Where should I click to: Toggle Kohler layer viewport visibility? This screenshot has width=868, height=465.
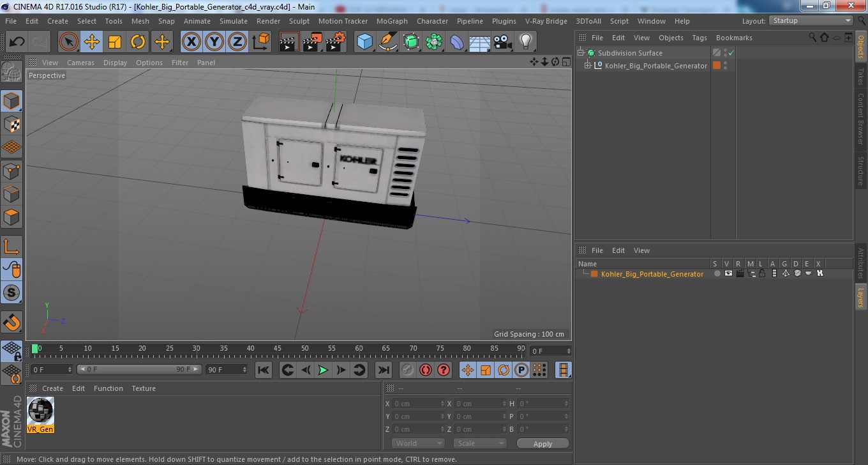pyautogui.click(x=728, y=274)
